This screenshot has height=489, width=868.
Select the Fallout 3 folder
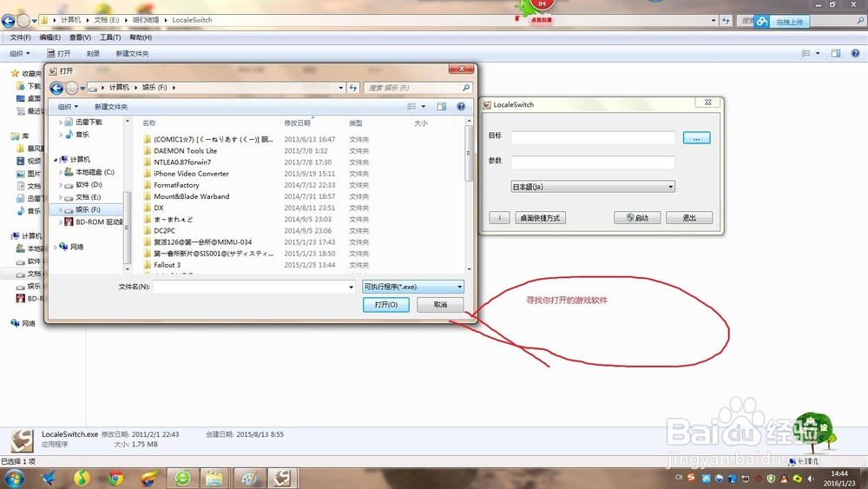click(168, 265)
